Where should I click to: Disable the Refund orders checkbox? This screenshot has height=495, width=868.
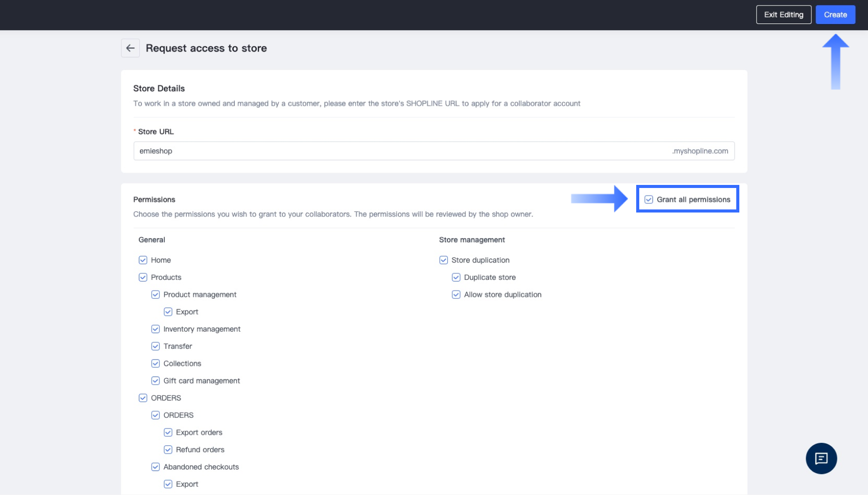tap(168, 450)
